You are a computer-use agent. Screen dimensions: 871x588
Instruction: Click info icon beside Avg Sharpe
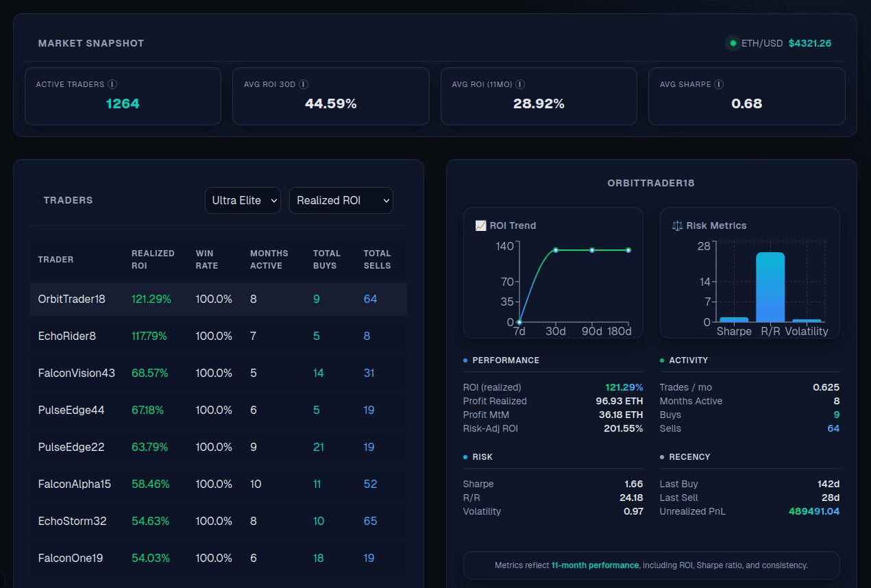pyautogui.click(x=719, y=84)
